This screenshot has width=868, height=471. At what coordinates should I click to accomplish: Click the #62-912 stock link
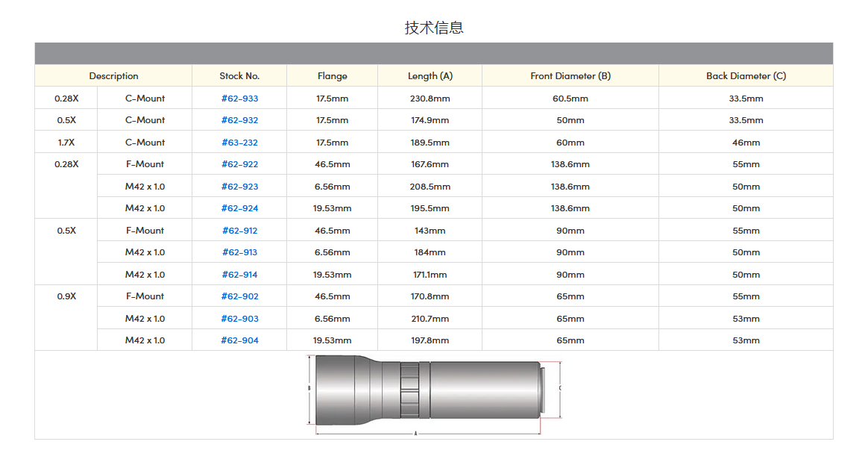point(239,231)
